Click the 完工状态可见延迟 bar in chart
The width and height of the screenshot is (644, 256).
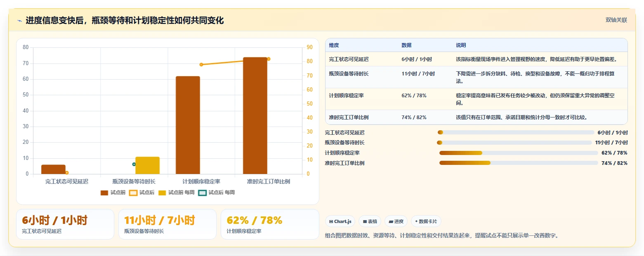coord(53,169)
